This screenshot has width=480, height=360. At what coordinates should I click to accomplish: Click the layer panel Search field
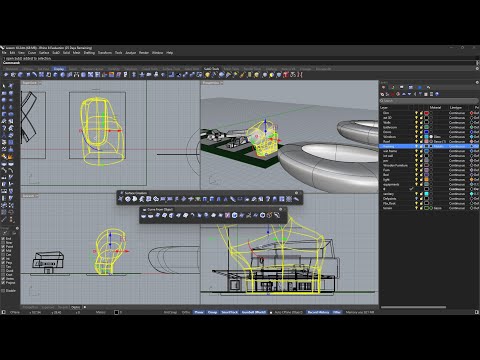tap(429, 101)
